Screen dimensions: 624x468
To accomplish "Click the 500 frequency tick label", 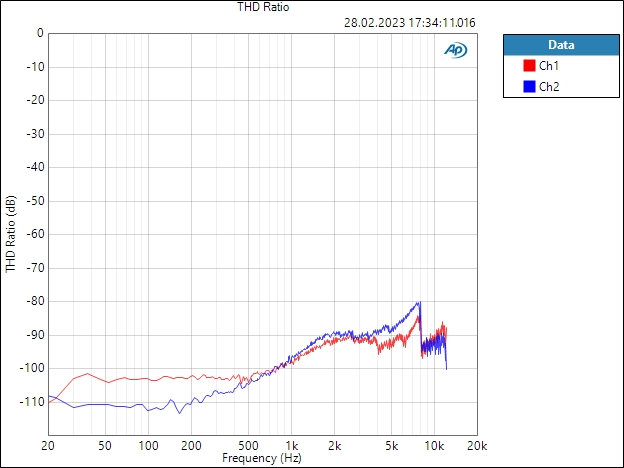I will click(248, 446).
